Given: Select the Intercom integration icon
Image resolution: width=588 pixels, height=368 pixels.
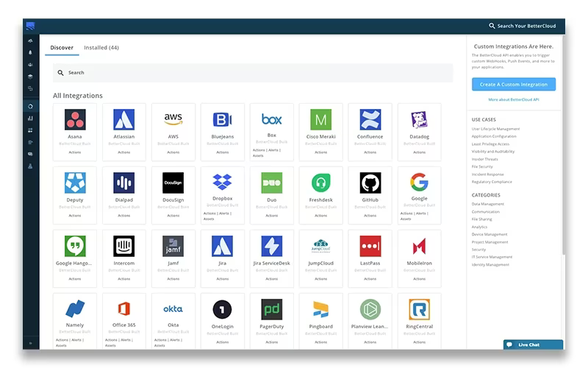Looking at the screenshot, I should (123, 246).
